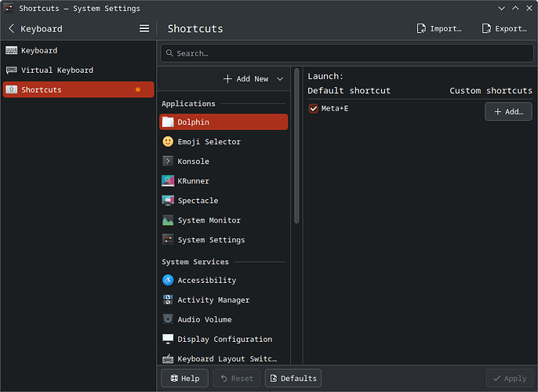Select System Monitor entry
Viewport: 538px width, 392px height.
(x=224, y=220)
